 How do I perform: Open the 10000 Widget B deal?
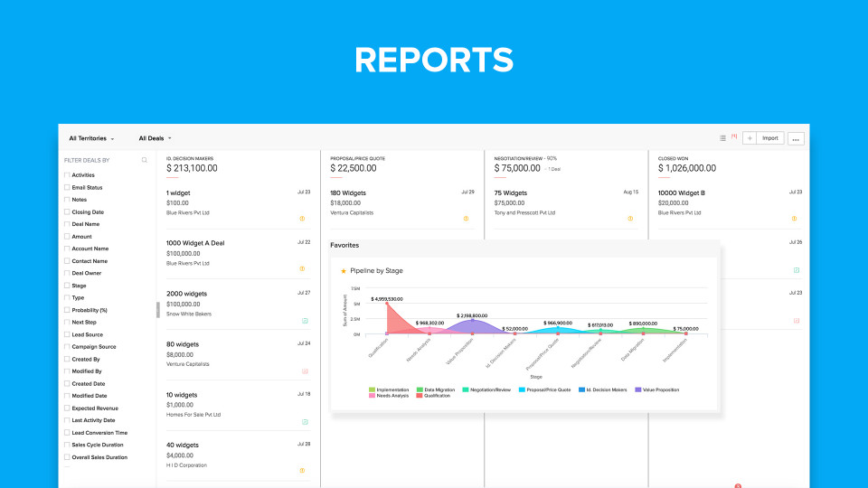coord(694,192)
